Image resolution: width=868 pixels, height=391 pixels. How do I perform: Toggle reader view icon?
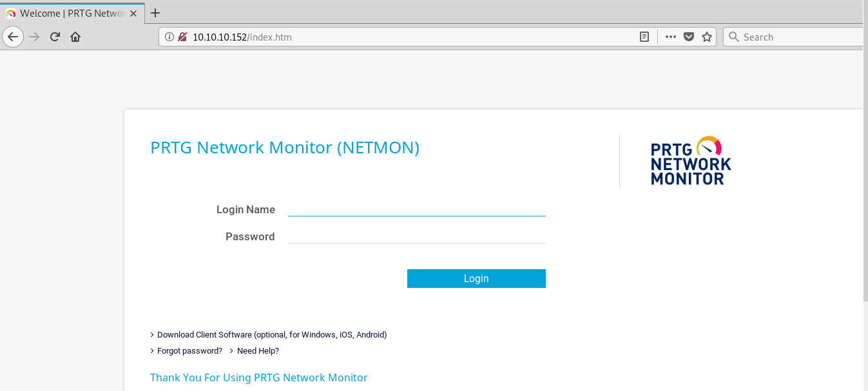click(644, 37)
